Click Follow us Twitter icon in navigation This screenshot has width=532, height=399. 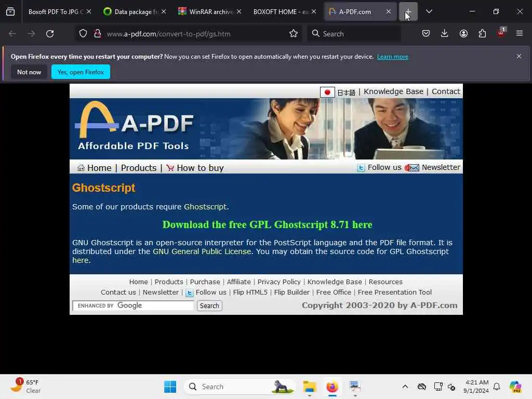(x=361, y=168)
